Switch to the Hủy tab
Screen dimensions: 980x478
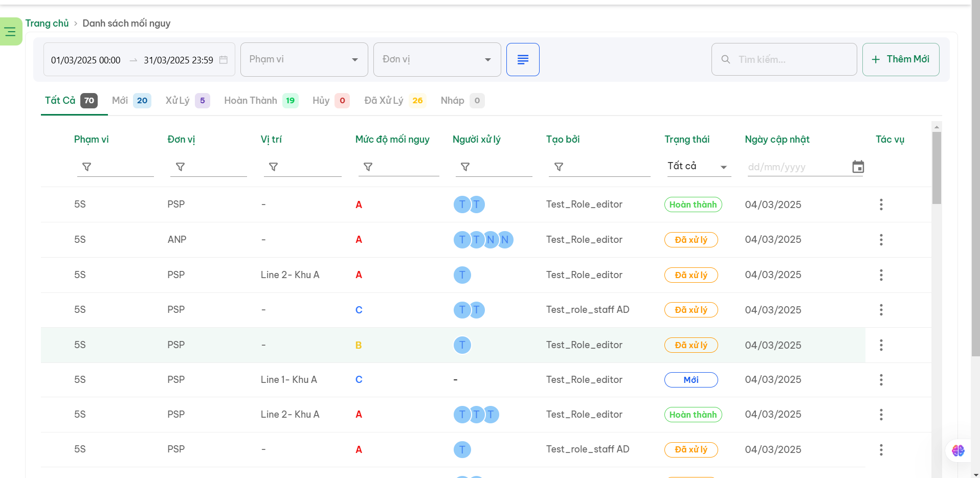point(331,101)
